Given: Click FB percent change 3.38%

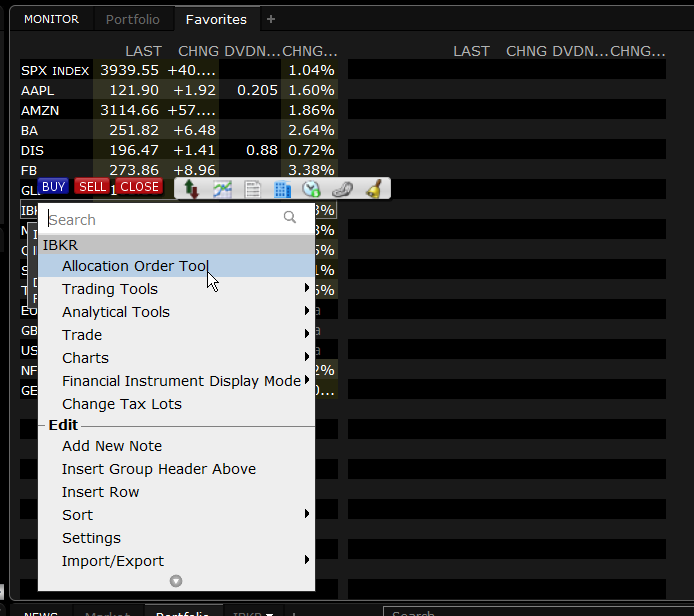Looking at the screenshot, I should coord(312,170).
